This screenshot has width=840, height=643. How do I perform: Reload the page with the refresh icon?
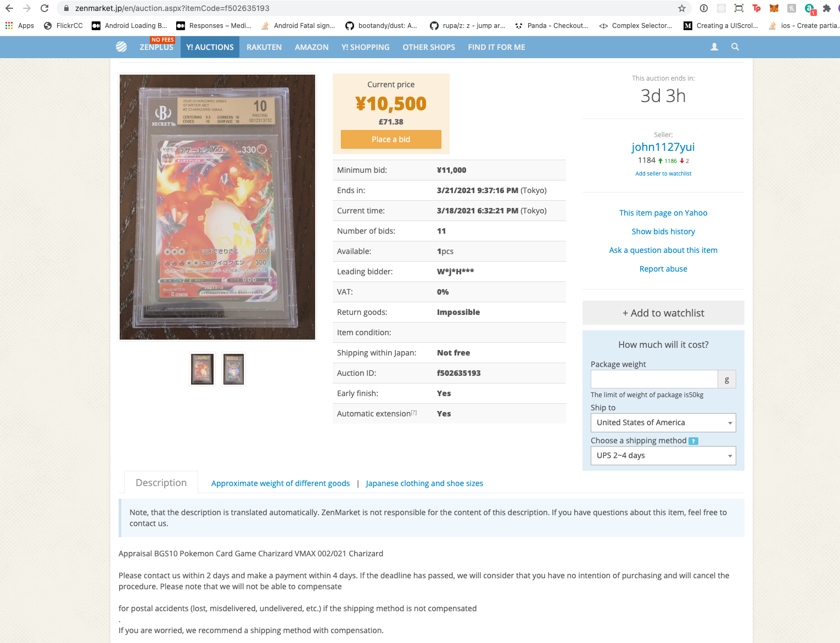point(44,8)
